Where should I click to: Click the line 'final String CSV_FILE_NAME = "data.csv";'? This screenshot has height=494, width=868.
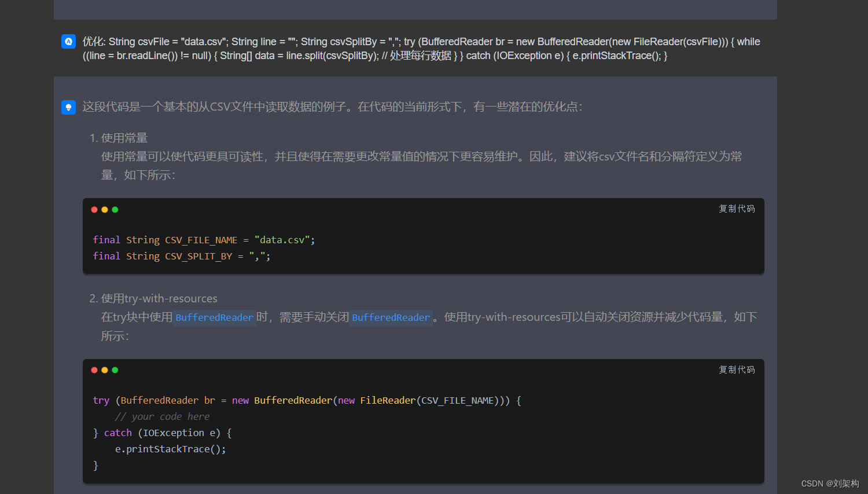[x=204, y=240]
